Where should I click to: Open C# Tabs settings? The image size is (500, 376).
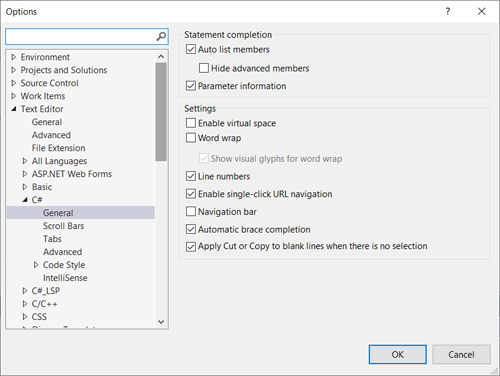point(52,239)
